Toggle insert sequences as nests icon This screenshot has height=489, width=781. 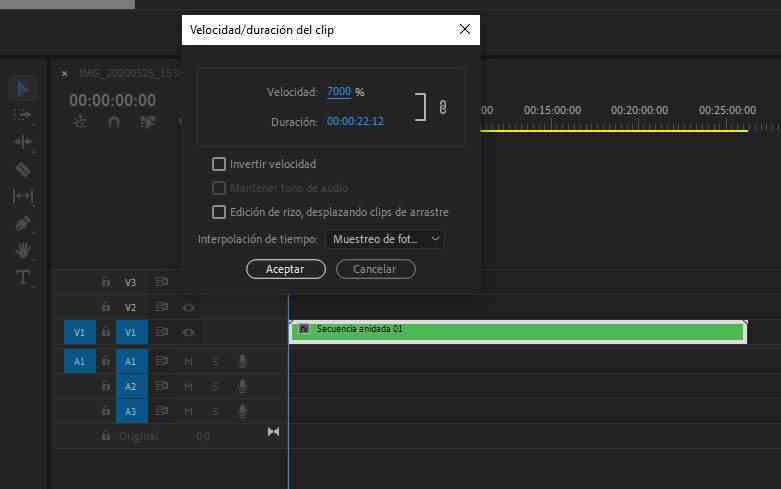80,122
